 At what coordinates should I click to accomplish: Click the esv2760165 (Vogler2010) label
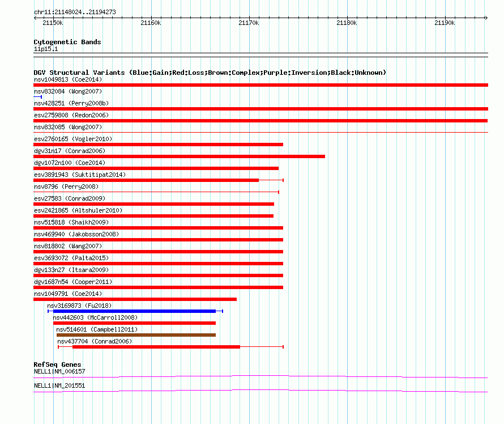tap(73, 139)
